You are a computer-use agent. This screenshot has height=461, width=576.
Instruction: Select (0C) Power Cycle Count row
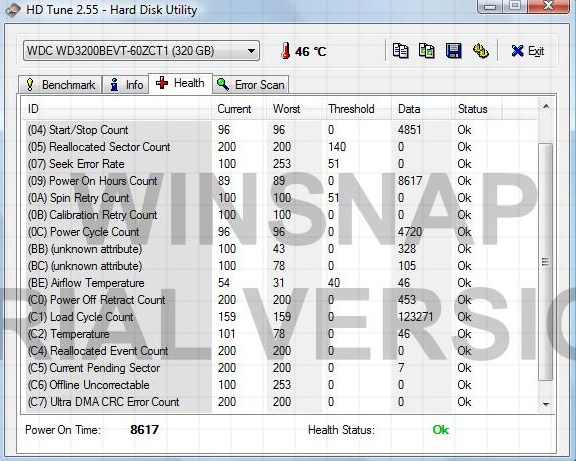281,232
